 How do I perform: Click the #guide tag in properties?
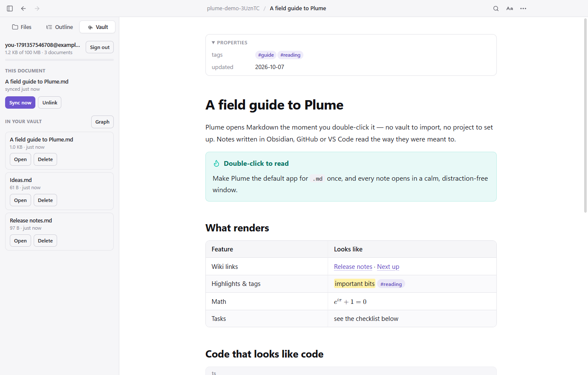tap(266, 55)
